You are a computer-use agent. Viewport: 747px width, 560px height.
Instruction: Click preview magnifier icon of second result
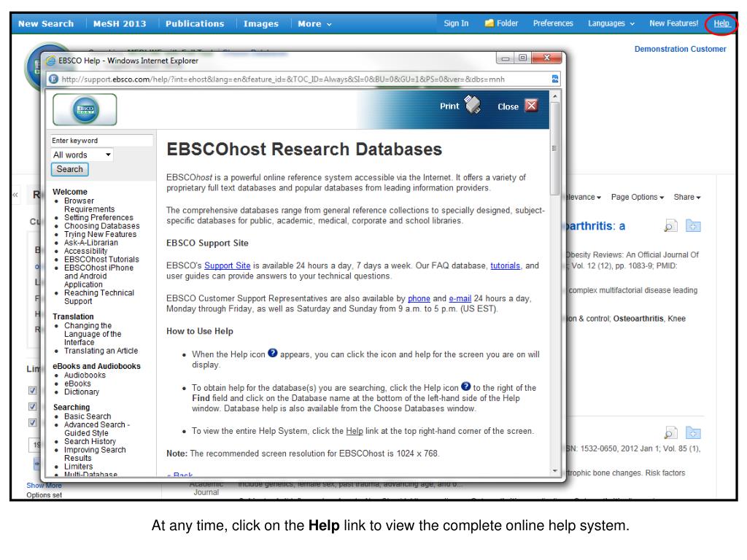(671, 432)
